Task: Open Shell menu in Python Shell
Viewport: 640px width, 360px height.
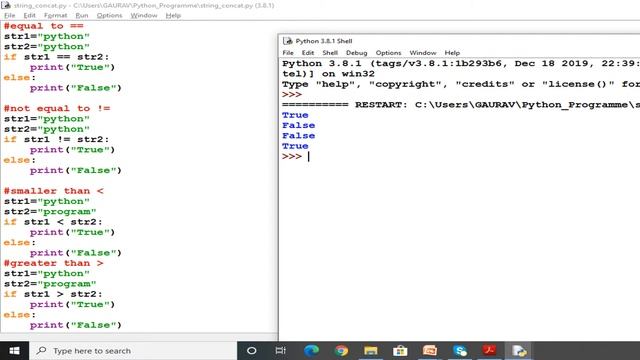Action: (x=330, y=53)
